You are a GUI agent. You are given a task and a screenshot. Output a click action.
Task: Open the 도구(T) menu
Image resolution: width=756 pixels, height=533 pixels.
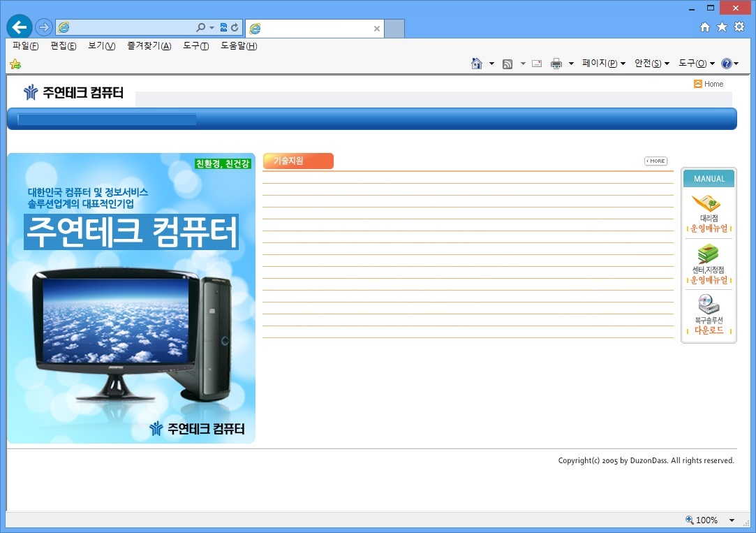195,46
